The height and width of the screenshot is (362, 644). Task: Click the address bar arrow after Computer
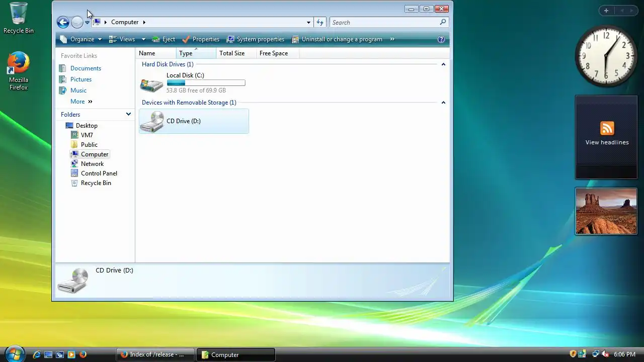point(144,22)
